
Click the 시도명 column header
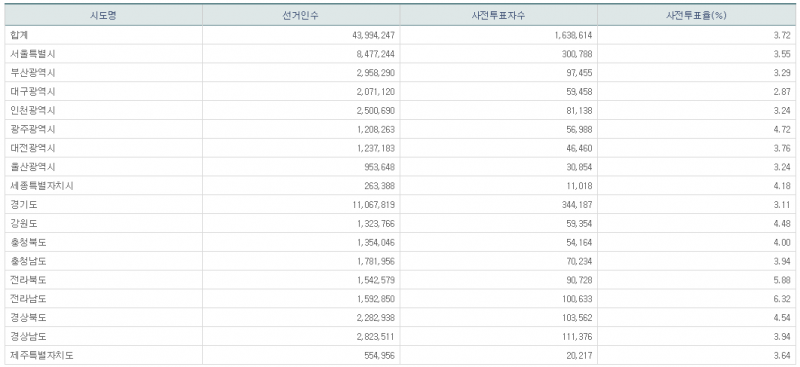point(104,15)
